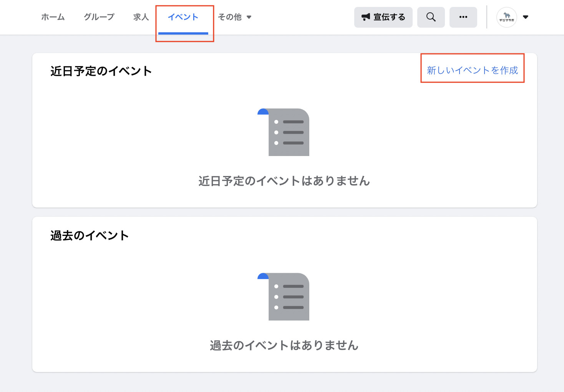Click the megaphone icon in 宣伝する

366,17
